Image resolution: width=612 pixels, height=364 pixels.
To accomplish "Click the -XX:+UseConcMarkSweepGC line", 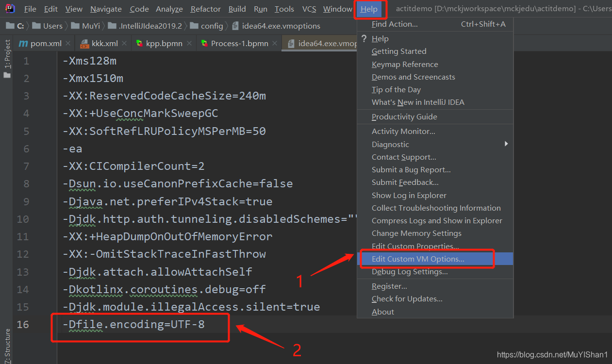I will tap(140, 114).
